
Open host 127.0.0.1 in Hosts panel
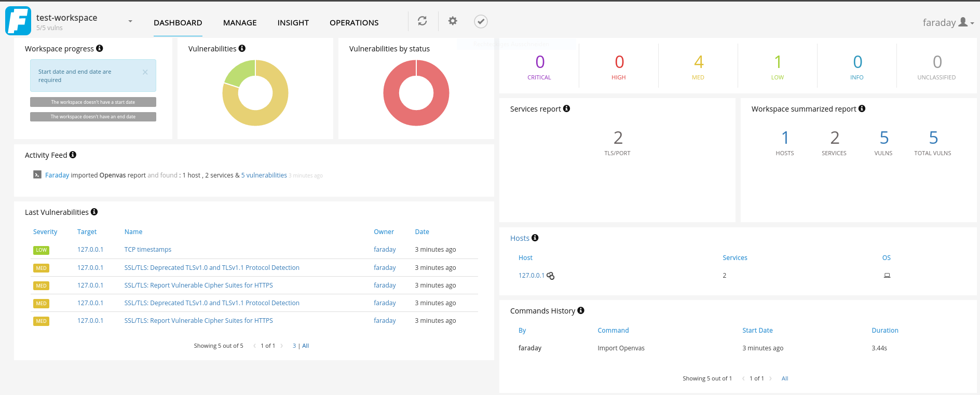[532, 276]
